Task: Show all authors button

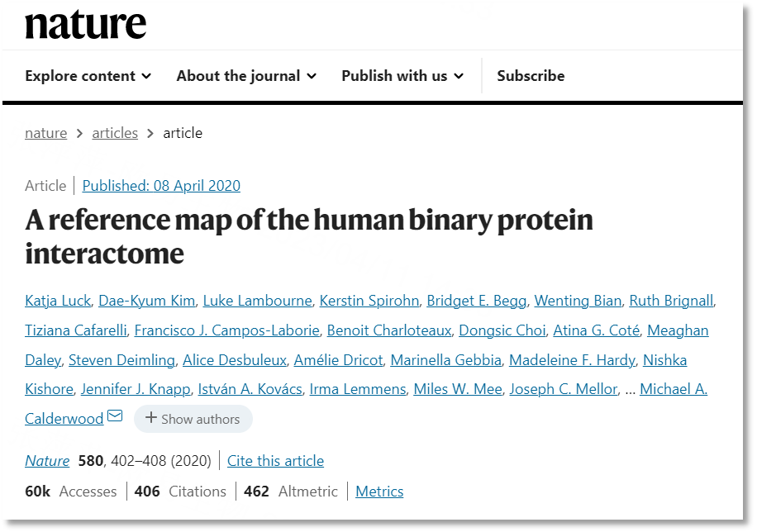Action: [193, 419]
